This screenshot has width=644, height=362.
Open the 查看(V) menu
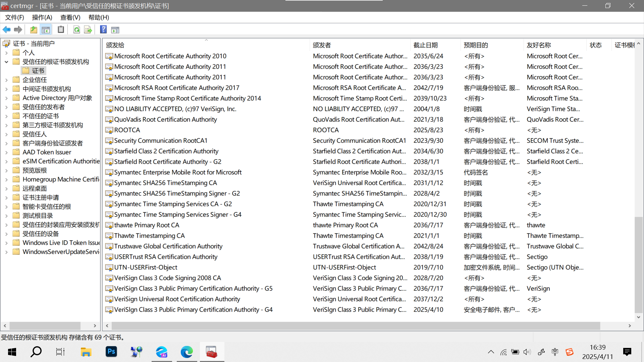coord(70,17)
